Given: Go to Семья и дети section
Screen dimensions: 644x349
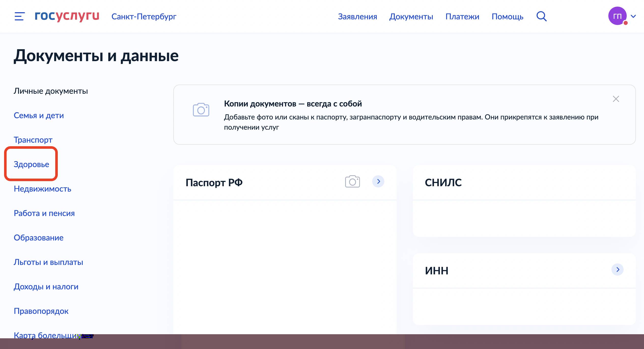Looking at the screenshot, I should click(39, 115).
